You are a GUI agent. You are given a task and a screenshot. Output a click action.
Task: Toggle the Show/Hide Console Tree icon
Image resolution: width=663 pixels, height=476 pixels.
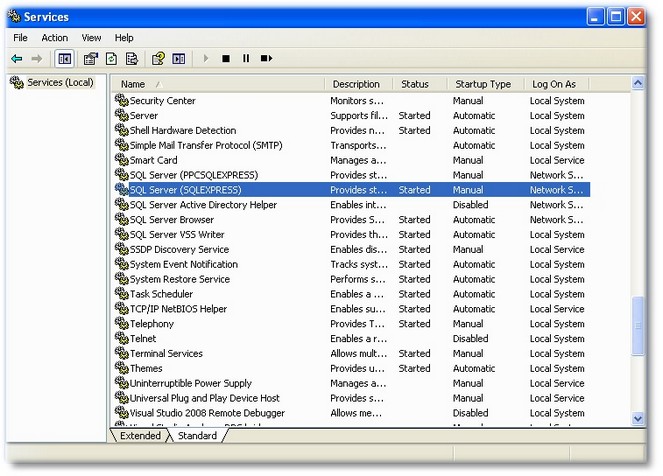pos(65,59)
